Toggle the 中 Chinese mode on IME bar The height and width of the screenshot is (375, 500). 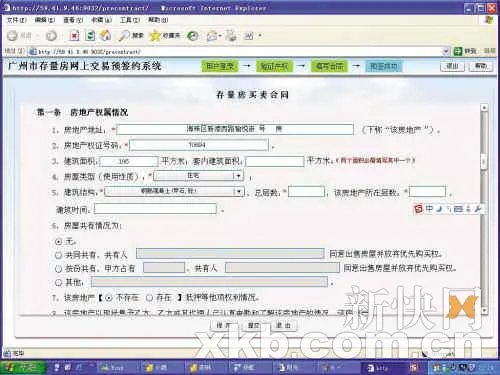(x=429, y=209)
